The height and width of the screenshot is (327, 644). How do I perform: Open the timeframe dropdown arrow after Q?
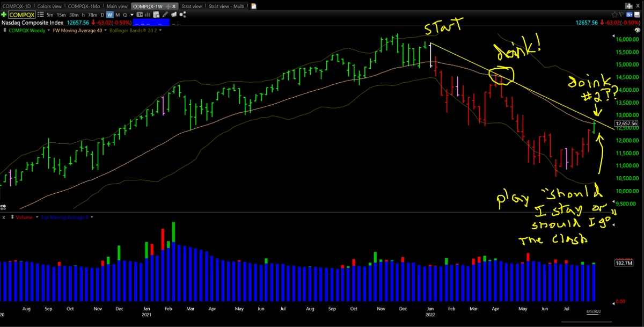coord(132,15)
